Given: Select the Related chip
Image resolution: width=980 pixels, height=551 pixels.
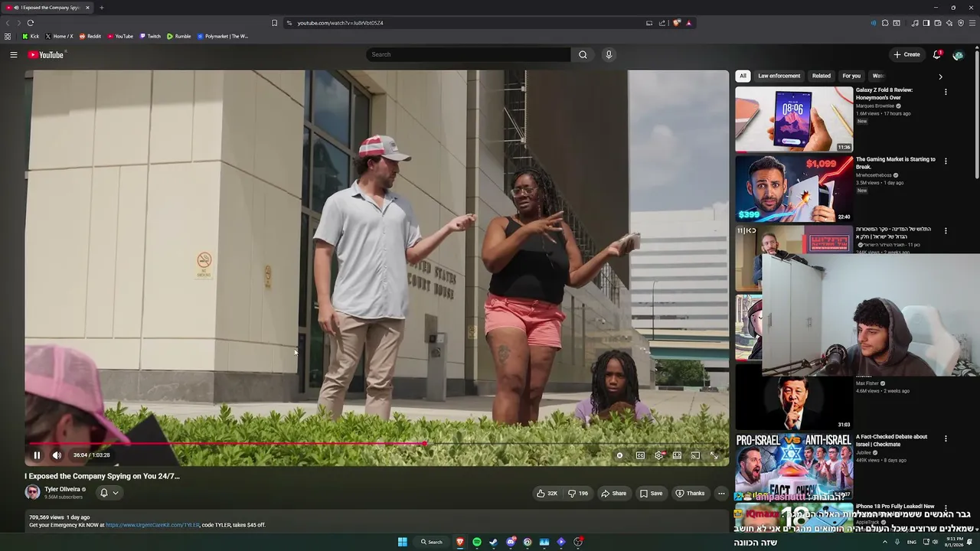Looking at the screenshot, I should 822,76.
